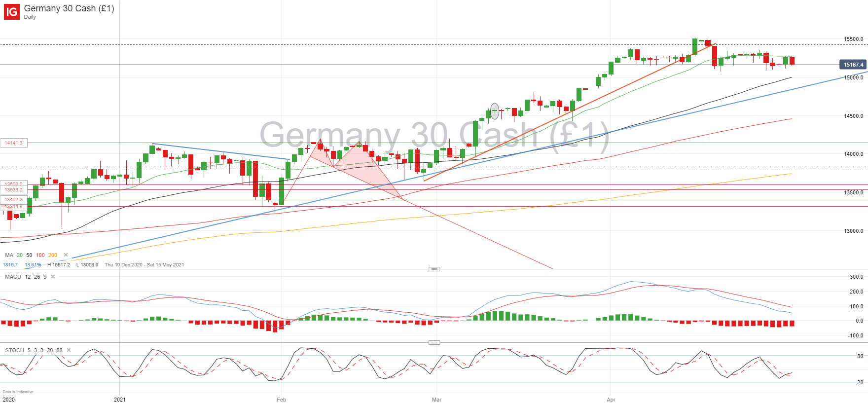Click the Data is indicative note
Screen dimensions: 868x404
pos(18,392)
